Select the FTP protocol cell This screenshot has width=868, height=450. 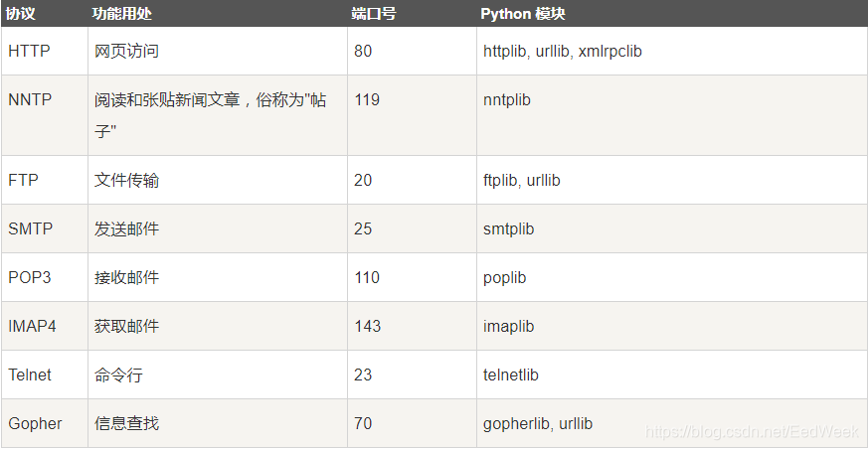(45, 180)
